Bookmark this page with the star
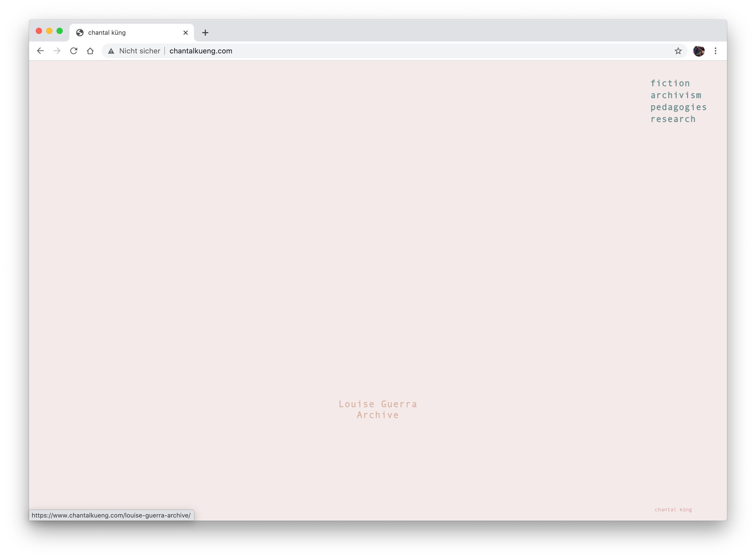The image size is (756, 559). click(678, 51)
